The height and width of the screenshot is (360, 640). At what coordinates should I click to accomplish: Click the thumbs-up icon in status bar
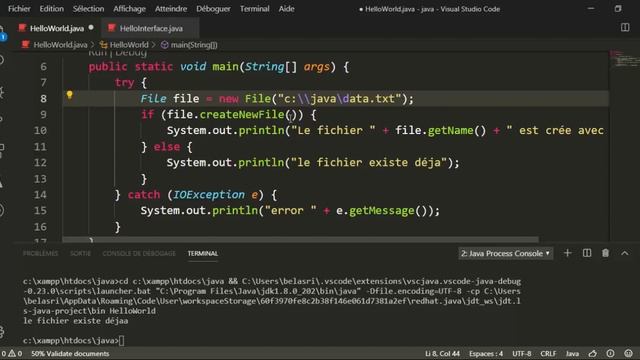593,353
